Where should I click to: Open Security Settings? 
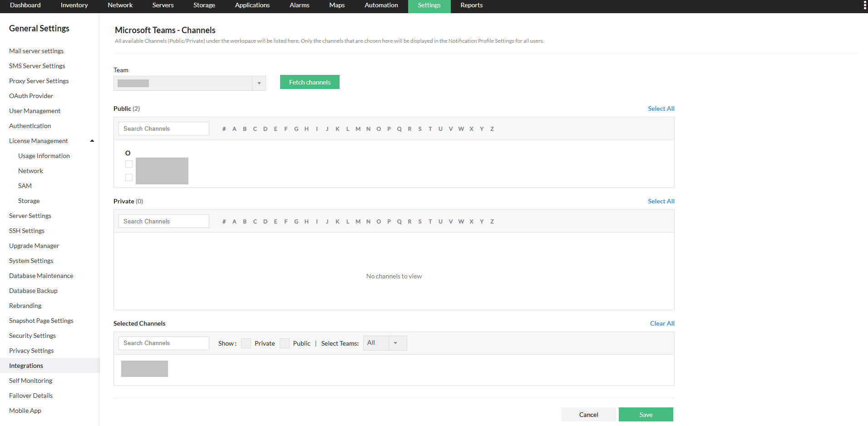(33, 336)
